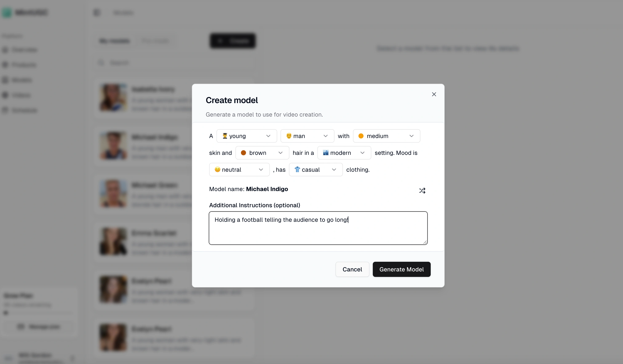Expand the casual clothing dropdown

[316, 169]
